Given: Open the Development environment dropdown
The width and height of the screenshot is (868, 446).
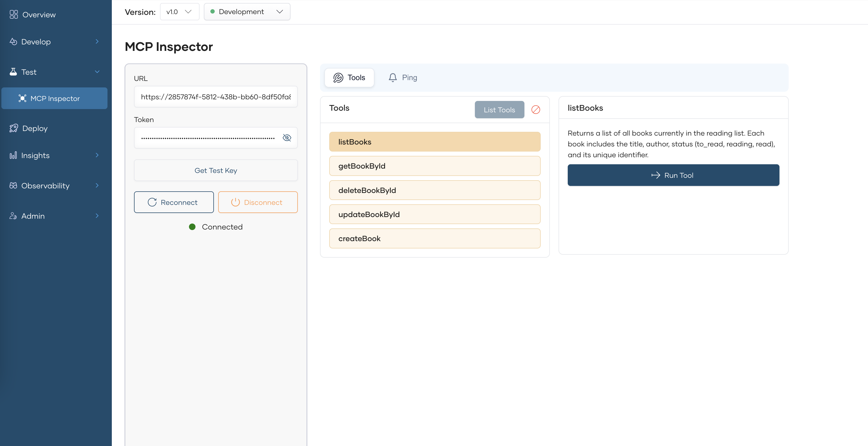Looking at the screenshot, I should (x=247, y=12).
